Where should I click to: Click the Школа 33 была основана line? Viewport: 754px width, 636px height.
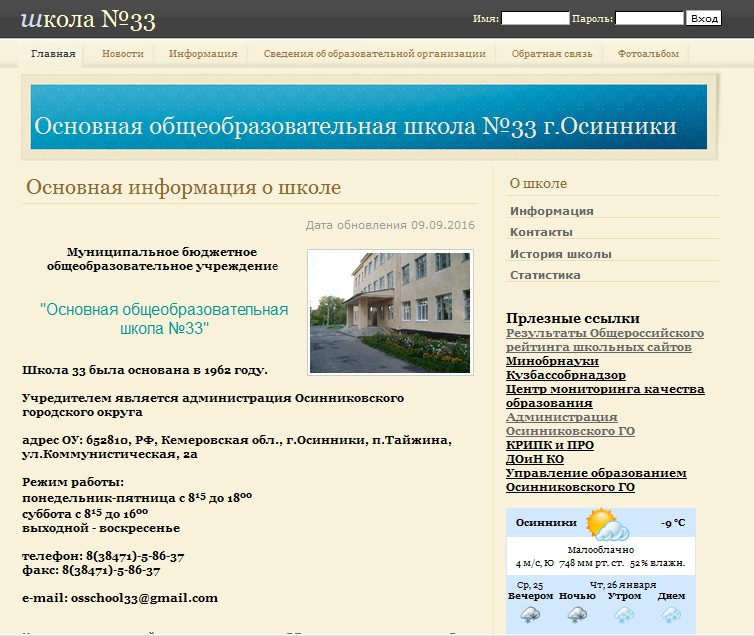(145, 370)
